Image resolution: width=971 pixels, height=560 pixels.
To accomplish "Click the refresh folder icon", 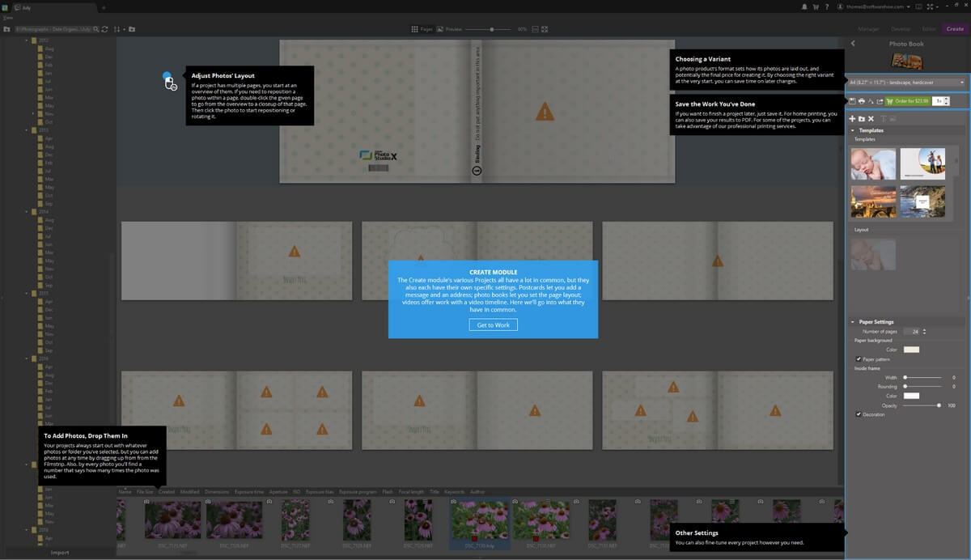I will pos(104,29).
